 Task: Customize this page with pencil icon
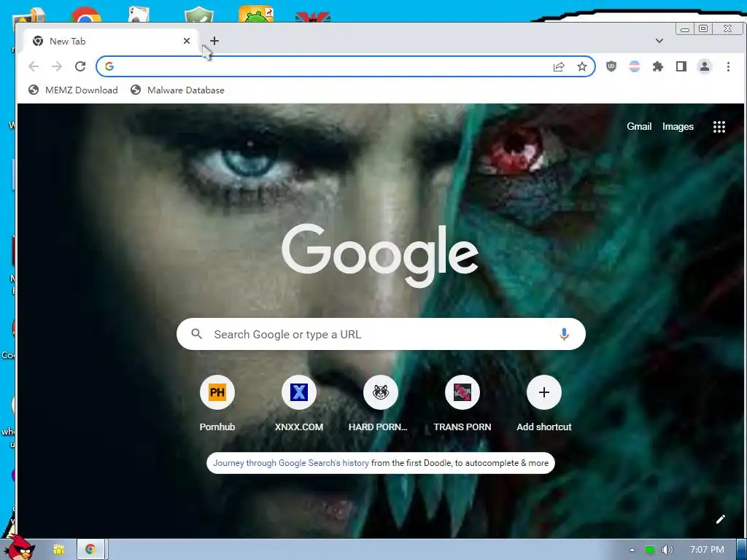721,519
